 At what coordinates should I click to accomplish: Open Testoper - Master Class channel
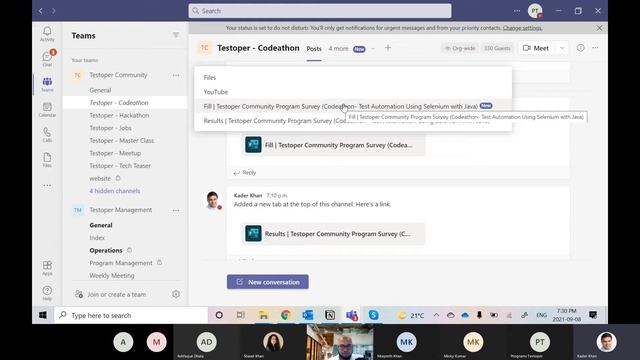pos(122,140)
